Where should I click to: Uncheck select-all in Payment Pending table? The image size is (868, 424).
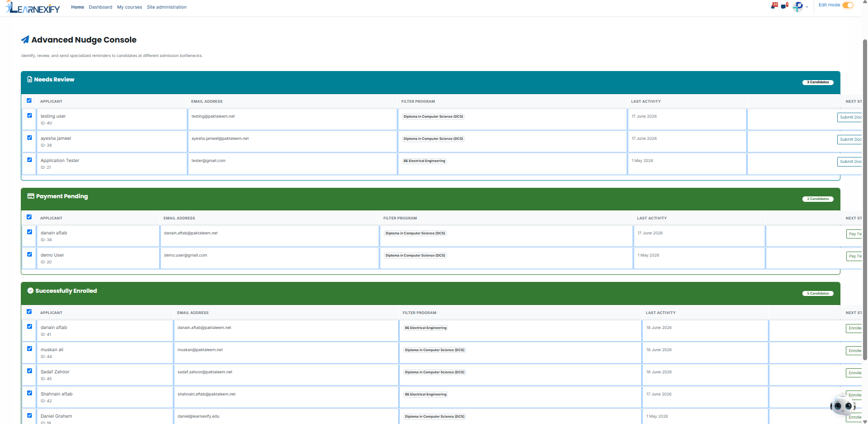click(x=29, y=217)
